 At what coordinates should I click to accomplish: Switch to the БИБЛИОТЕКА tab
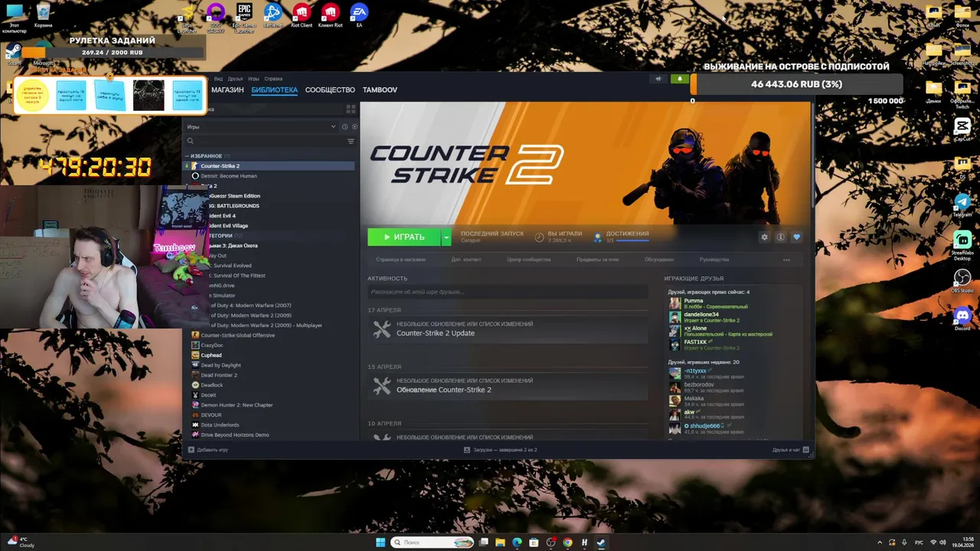pyautogui.click(x=274, y=90)
